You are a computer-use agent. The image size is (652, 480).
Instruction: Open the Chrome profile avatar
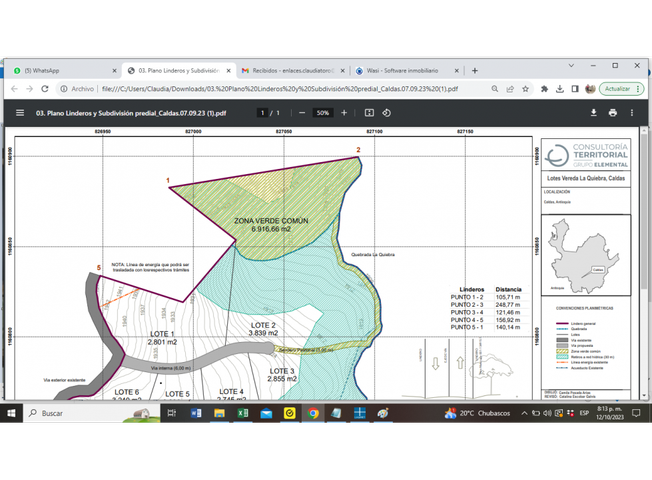coord(590,89)
